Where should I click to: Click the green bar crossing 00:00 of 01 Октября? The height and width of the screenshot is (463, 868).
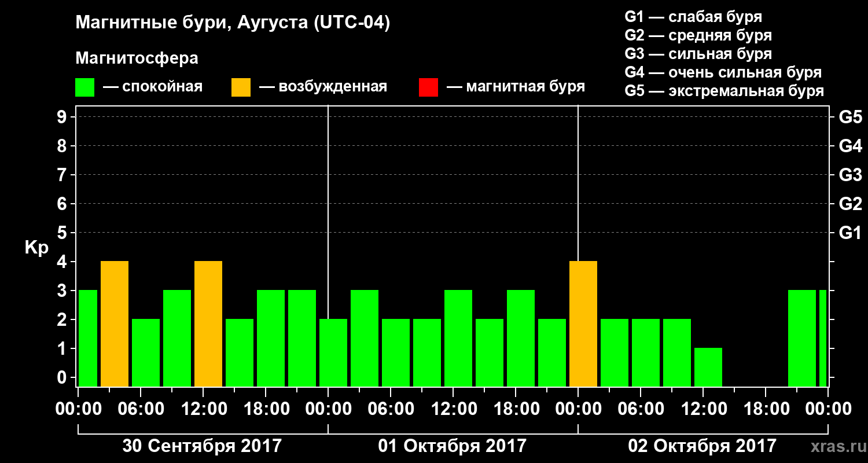(333, 353)
